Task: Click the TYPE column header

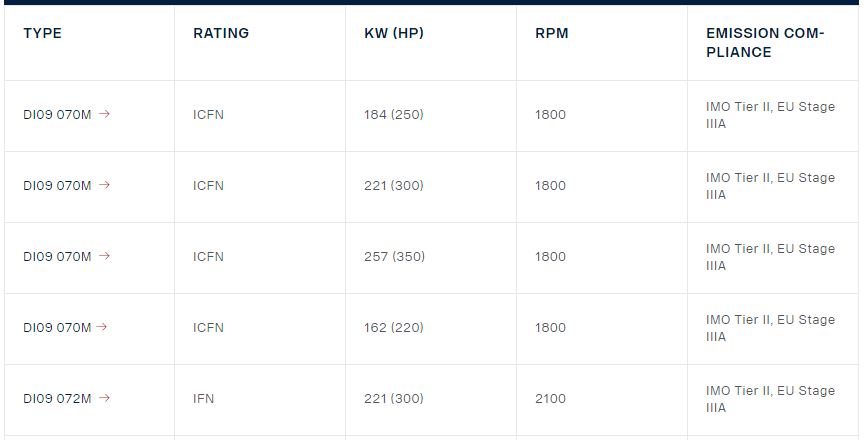Action: (42, 33)
